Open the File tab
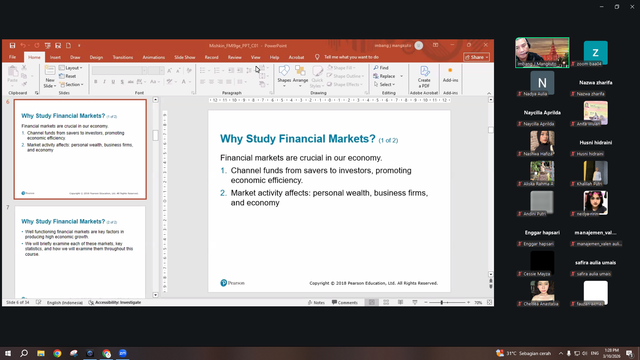The width and height of the screenshot is (640, 360). [x=13, y=57]
